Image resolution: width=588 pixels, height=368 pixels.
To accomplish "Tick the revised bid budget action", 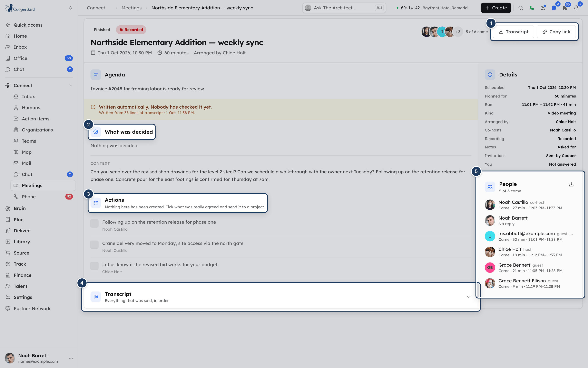I will (x=94, y=266).
